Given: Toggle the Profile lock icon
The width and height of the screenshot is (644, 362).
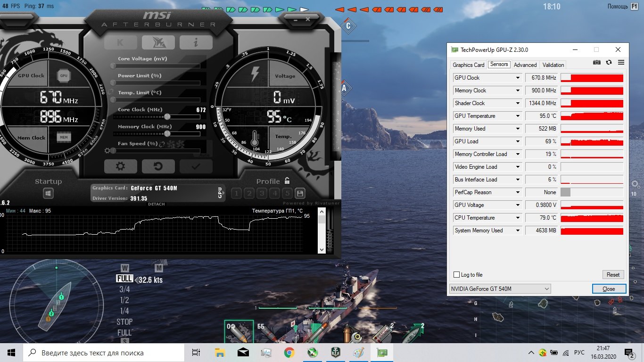Looking at the screenshot, I should [x=287, y=181].
